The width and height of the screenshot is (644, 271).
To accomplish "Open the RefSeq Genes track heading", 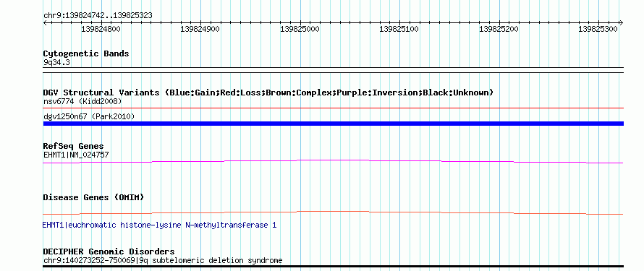I will click(x=74, y=146).
